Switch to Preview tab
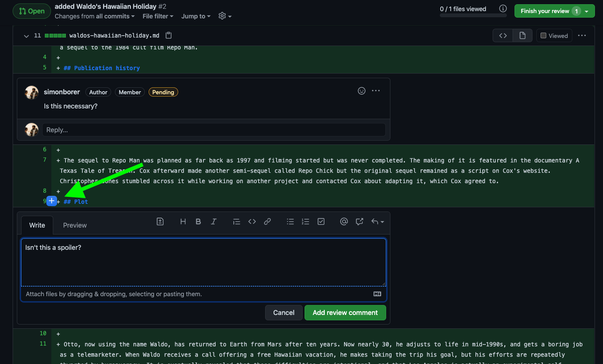 (x=75, y=225)
